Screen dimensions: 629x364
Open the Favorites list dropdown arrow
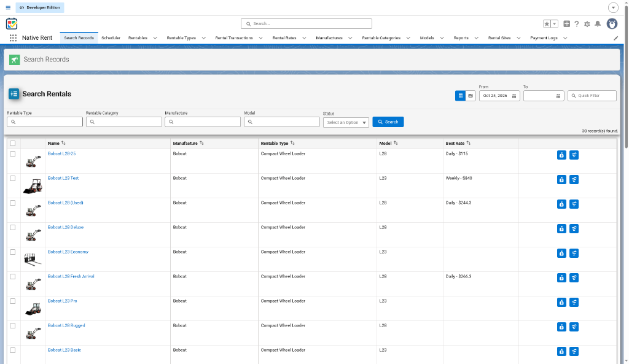[555, 24]
